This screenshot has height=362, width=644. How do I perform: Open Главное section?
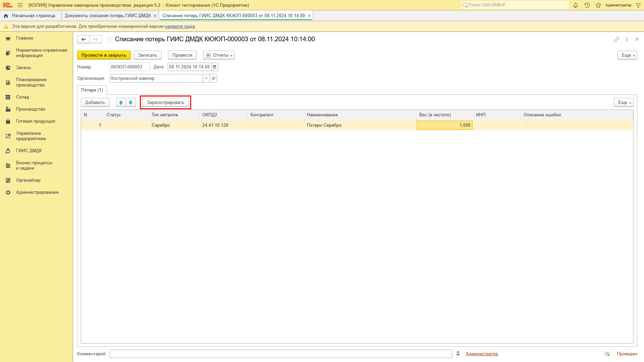[24, 38]
